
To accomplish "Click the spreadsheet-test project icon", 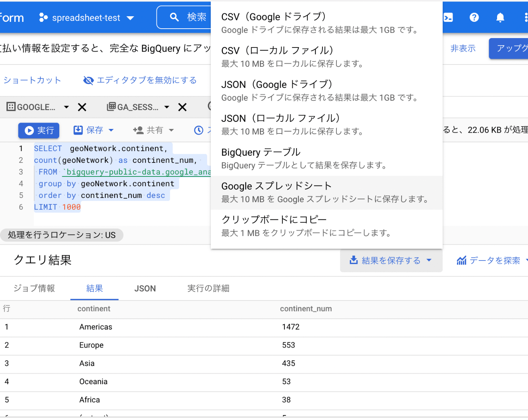I will point(43,17).
